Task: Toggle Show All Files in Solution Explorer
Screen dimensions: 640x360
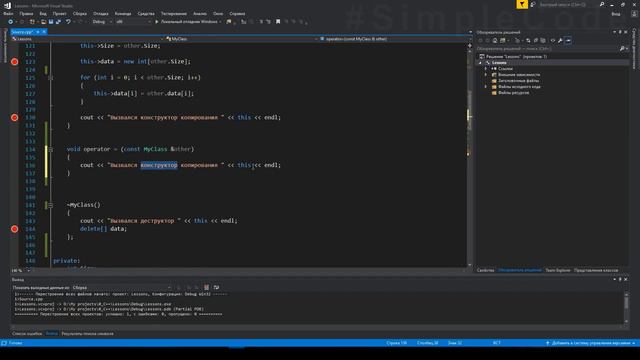Action: click(543, 40)
